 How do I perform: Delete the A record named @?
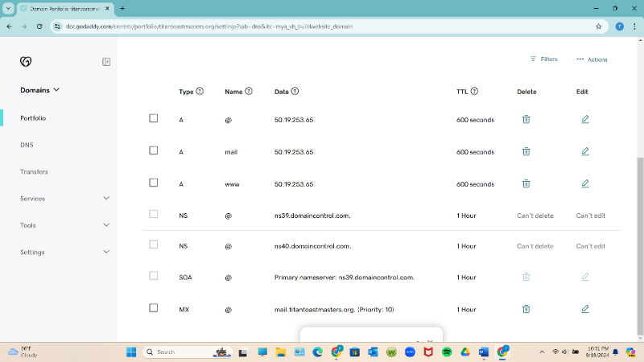tap(526, 119)
